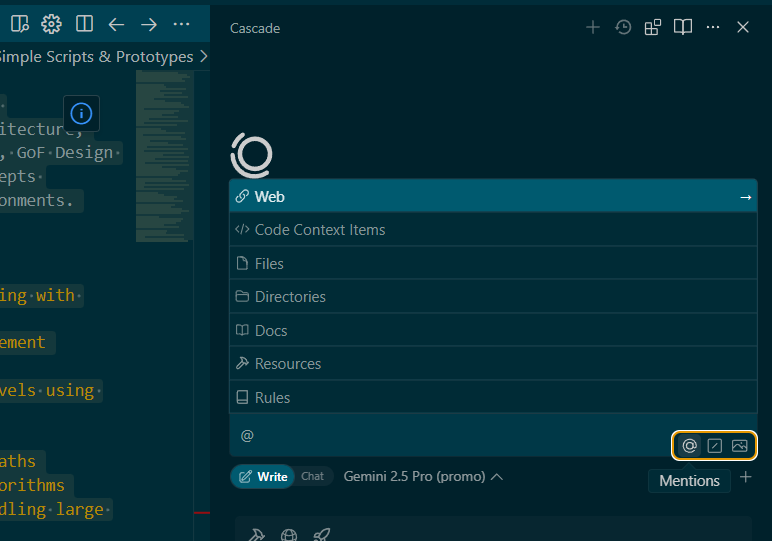Choose Directories from mentions list
Viewport: 772px width, 541px height.
tap(493, 297)
